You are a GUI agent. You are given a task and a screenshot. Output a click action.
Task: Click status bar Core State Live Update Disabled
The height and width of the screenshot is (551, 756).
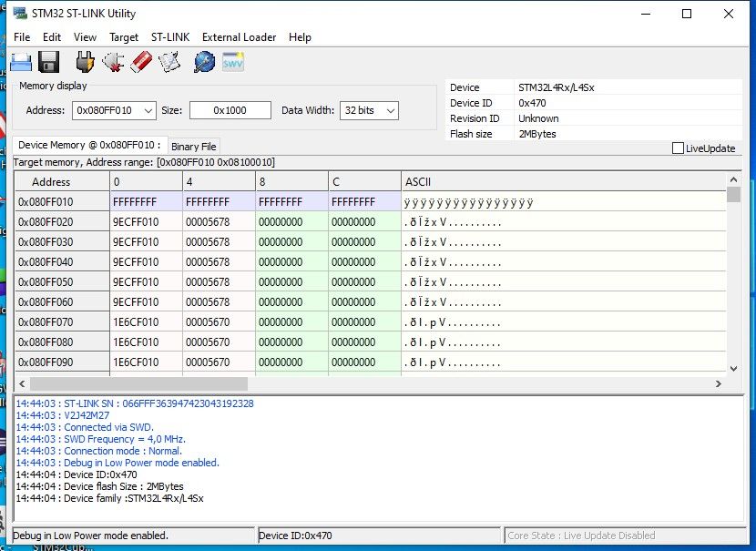click(625, 536)
